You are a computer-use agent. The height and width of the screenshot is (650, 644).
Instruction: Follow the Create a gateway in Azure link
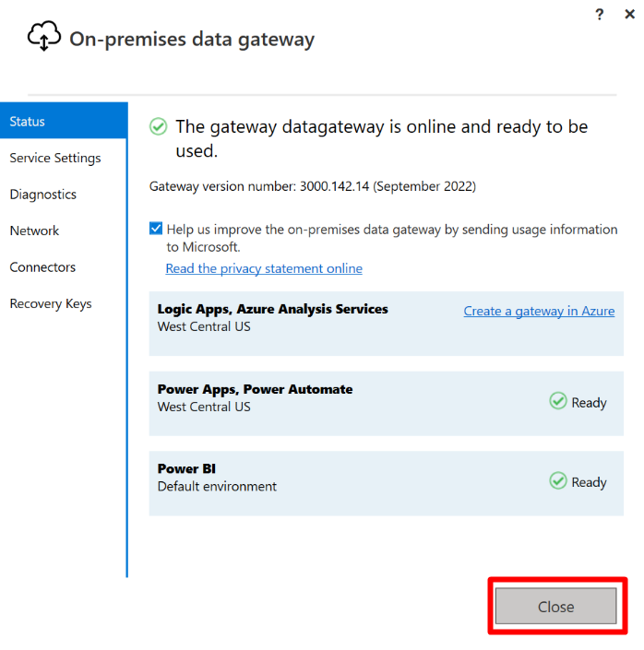click(x=539, y=311)
